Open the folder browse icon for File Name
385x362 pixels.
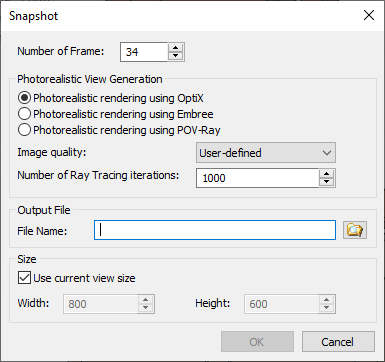coord(355,230)
